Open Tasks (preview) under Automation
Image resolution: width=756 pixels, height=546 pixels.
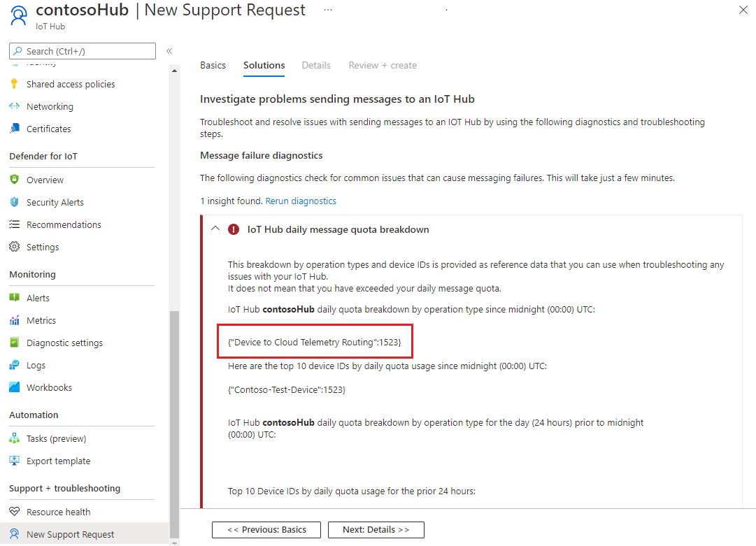coord(56,438)
